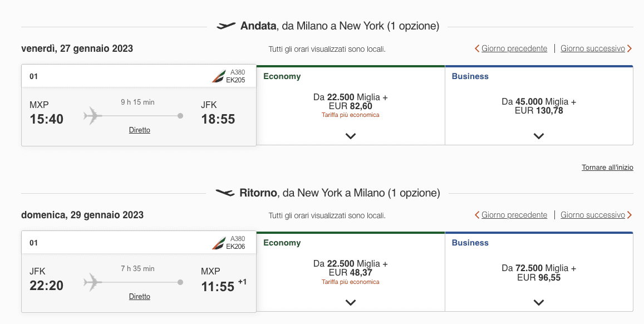Click the Emirates logo beside EK205
Screen dimensions: 644x324
[219, 76]
